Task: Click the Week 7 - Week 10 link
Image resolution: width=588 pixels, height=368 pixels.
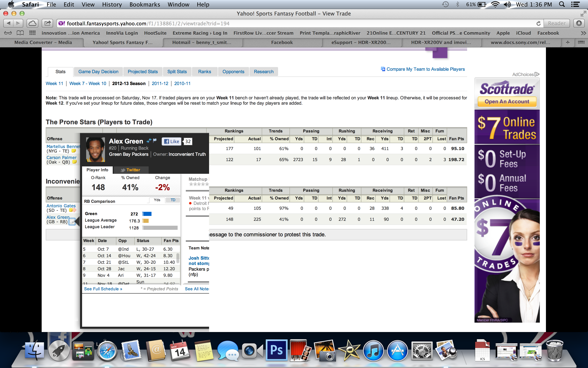Action: point(88,83)
